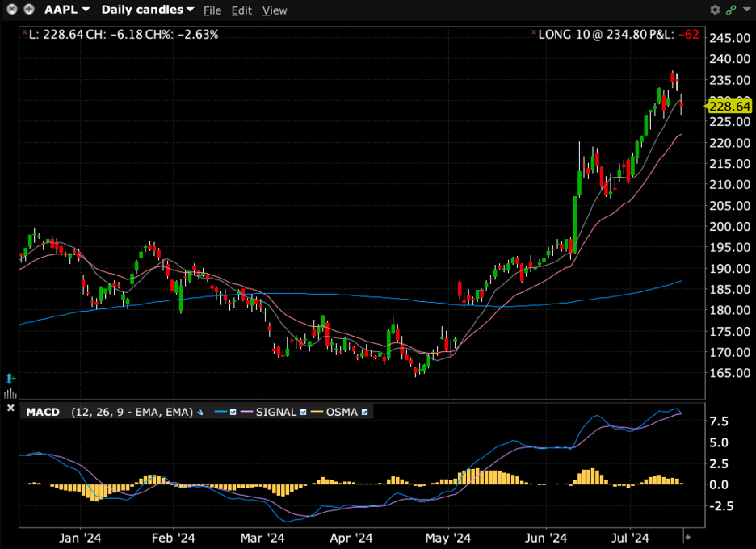Screen dimensions: 756x549
Task: Click the 245.00 price axis label
Action: [x=730, y=38]
